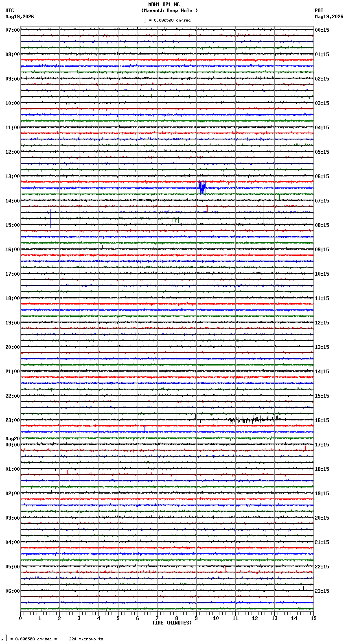Click the 08:00 UTC row label
The height and width of the screenshot is (644, 346).
click(x=13, y=54)
